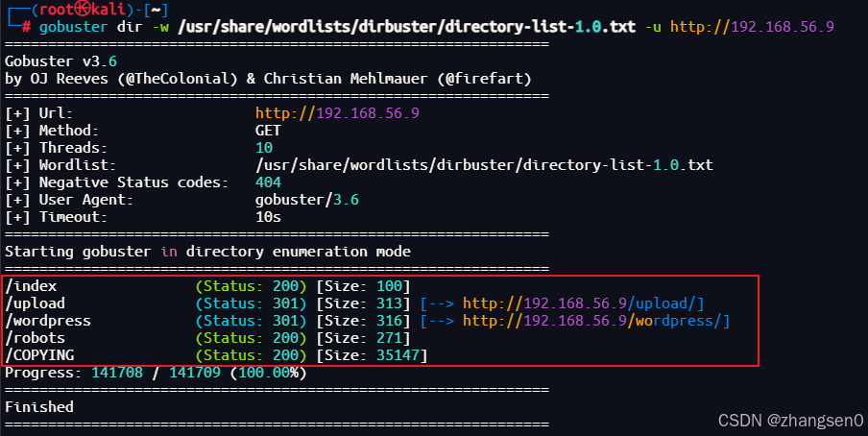This screenshot has height=436, width=868.
Task: Click the '[Size: 35147]' entry
Action: [372, 355]
